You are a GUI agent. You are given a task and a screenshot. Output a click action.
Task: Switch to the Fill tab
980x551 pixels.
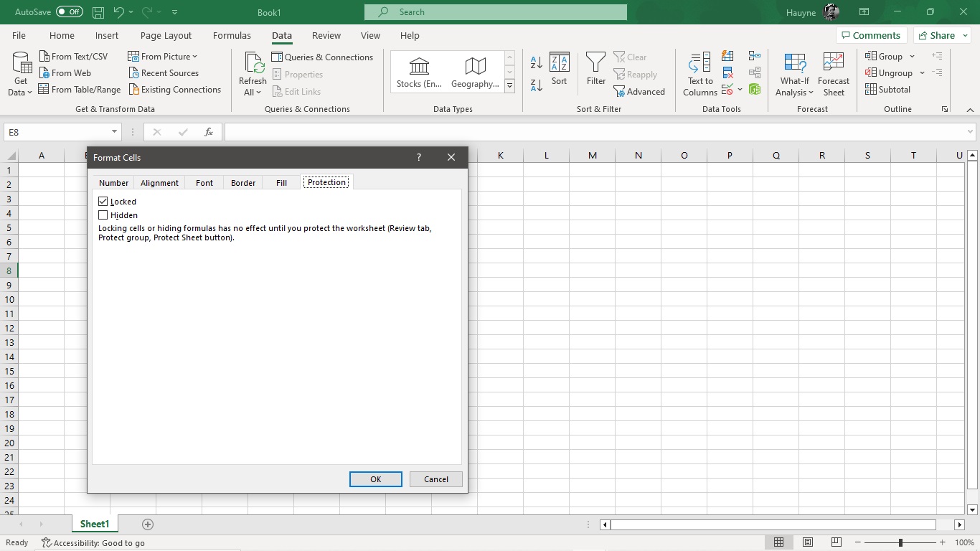(281, 182)
